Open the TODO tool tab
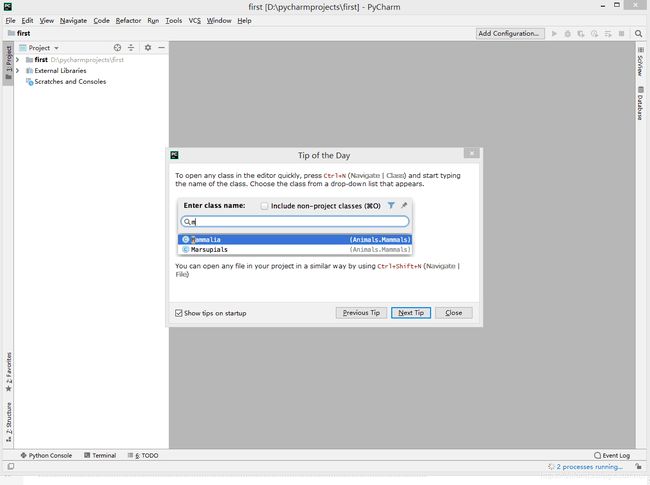This screenshot has height=485, width=650. tap(143, 455)
